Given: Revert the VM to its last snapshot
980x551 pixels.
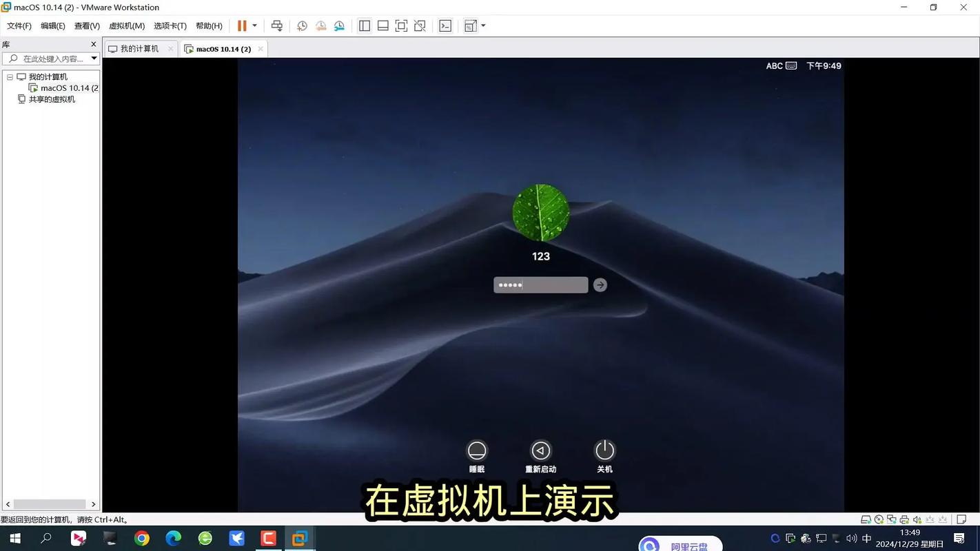Looking at the screenshot, I should click(320, 25).
